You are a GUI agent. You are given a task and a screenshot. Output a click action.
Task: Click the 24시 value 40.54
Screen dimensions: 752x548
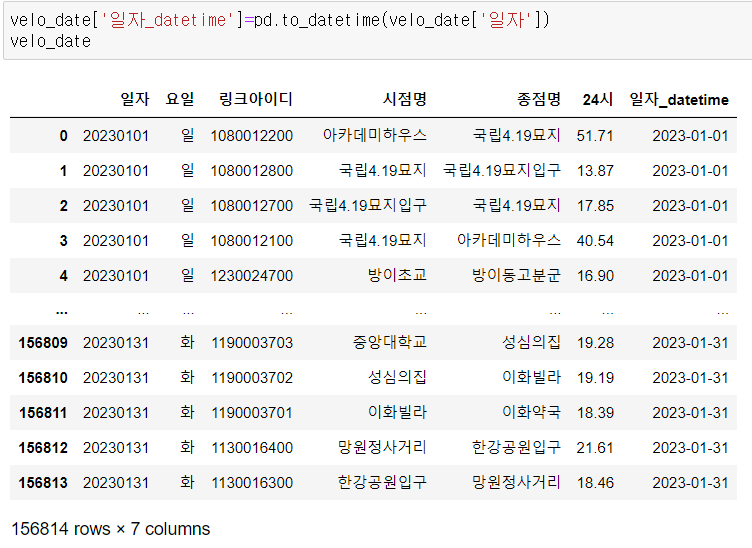coord(595,241)
